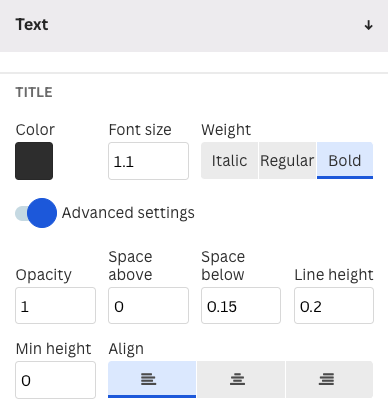
Task: Click the Advanced settings label
Action: (128, 213)
